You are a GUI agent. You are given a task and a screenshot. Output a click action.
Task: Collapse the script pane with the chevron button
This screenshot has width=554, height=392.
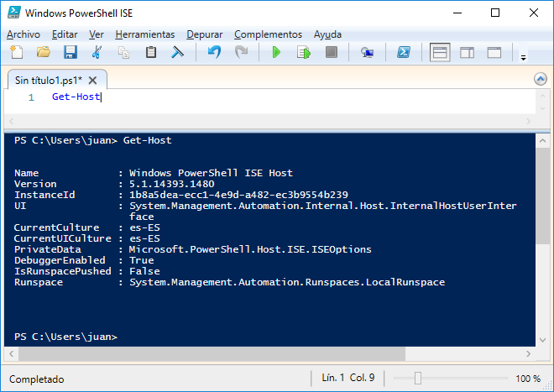541,79
